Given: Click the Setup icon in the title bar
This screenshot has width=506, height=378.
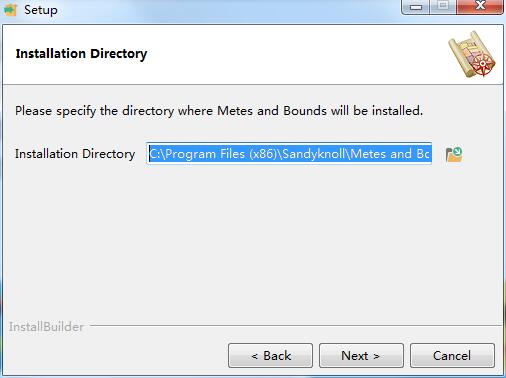Looking at the screenshot, I should (10, 9).
